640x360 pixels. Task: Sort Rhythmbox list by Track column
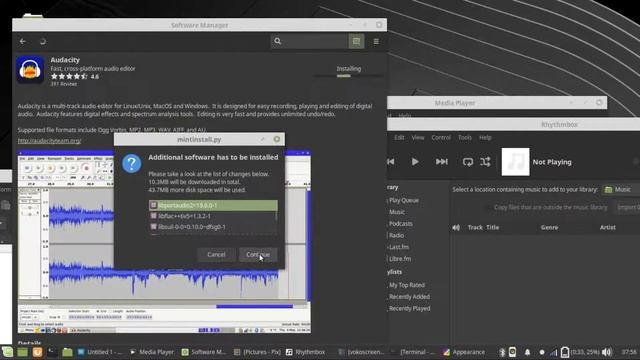475,227
